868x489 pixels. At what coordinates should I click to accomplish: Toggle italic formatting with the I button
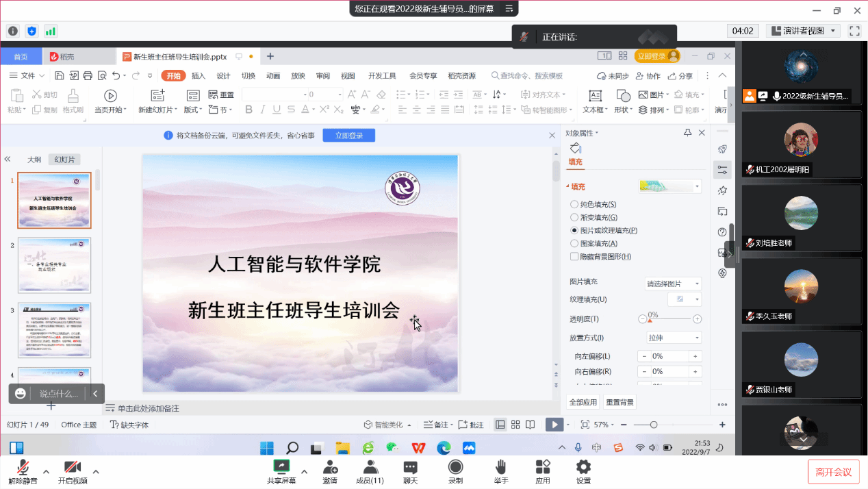click(264, 110)
